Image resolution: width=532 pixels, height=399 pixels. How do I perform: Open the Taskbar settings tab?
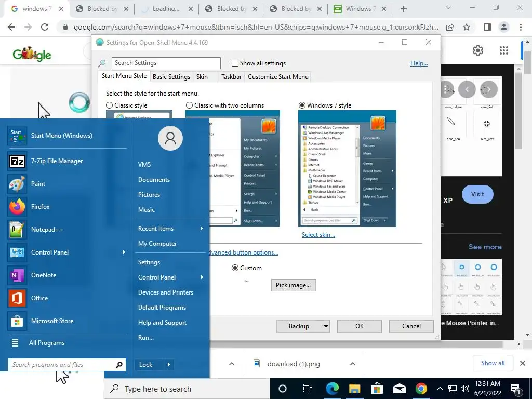(x=231, y=77)
